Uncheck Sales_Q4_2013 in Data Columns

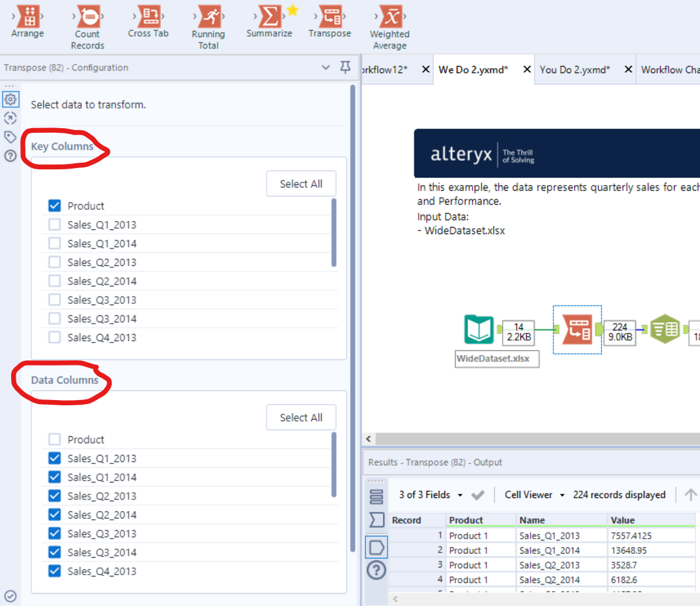tap(54, 571)
